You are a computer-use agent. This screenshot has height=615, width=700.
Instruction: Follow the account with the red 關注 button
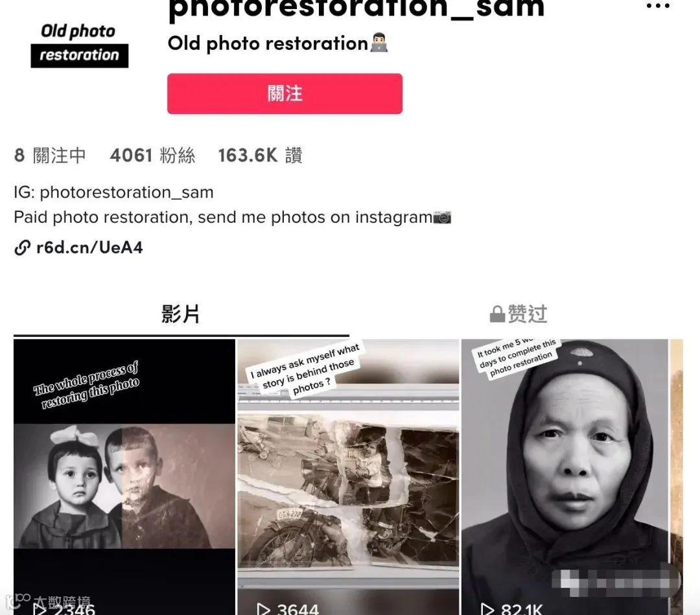285,94
